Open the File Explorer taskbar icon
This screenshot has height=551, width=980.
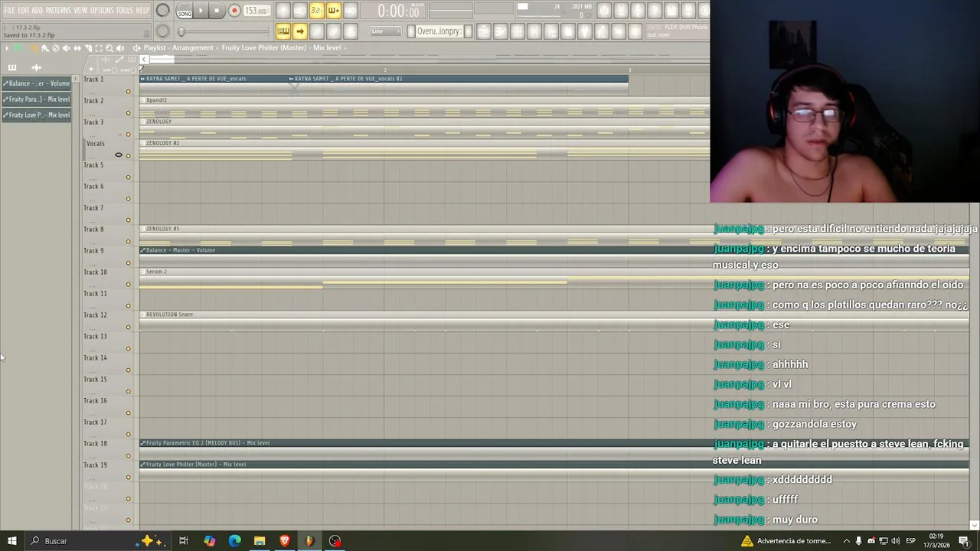coord(260,541)
